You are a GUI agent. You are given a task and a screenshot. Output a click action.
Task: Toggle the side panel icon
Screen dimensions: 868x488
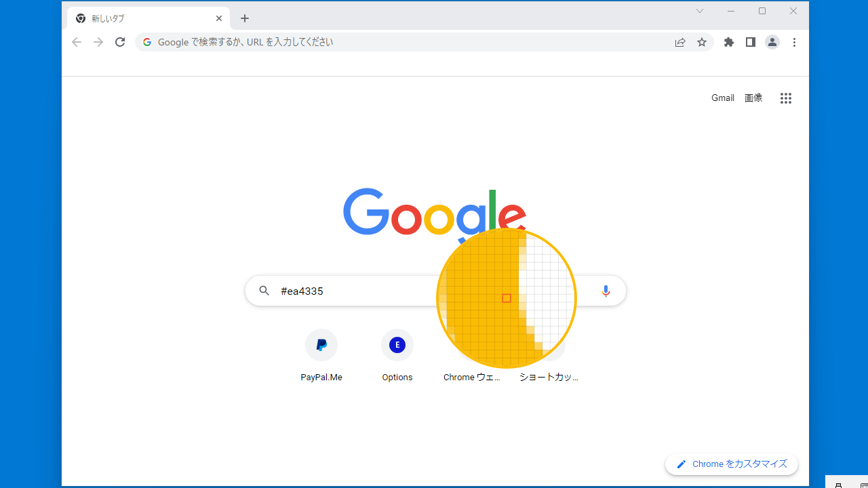(x=751, y=42)
